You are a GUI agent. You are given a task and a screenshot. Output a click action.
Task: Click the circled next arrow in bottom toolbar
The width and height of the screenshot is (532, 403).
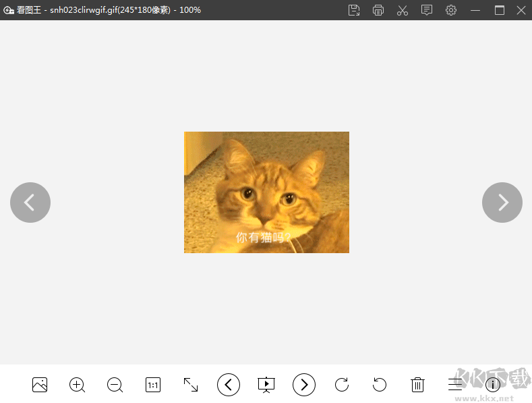coord(304,385)
